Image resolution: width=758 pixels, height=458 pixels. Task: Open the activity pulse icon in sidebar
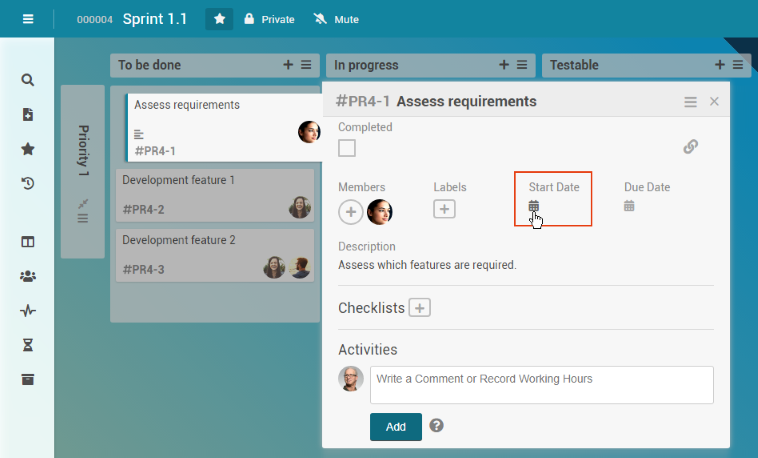(28, 310)
